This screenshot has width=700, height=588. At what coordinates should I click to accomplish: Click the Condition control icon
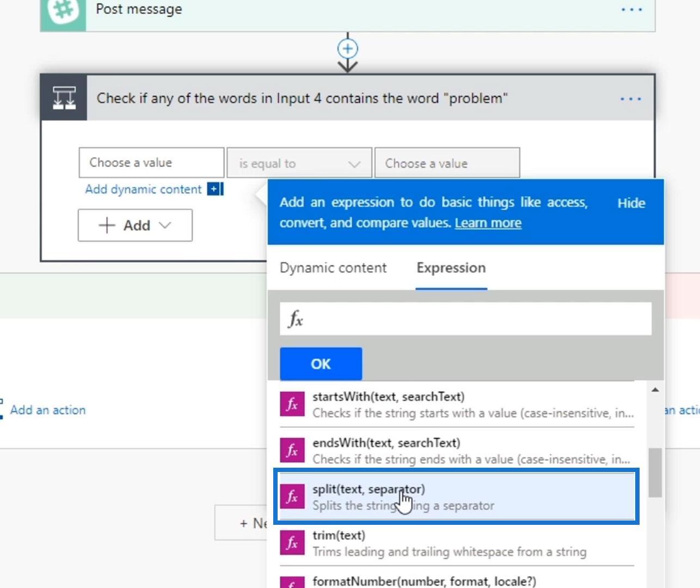tap(64, 98)
